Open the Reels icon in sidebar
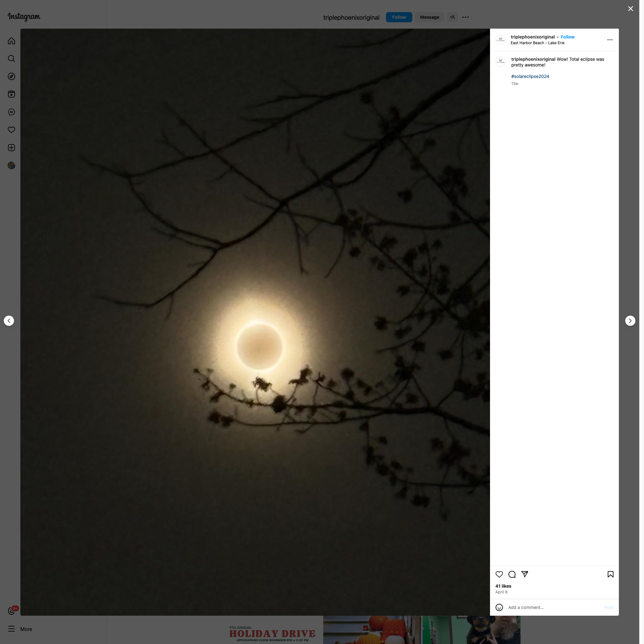 click(x=11, y=94)
